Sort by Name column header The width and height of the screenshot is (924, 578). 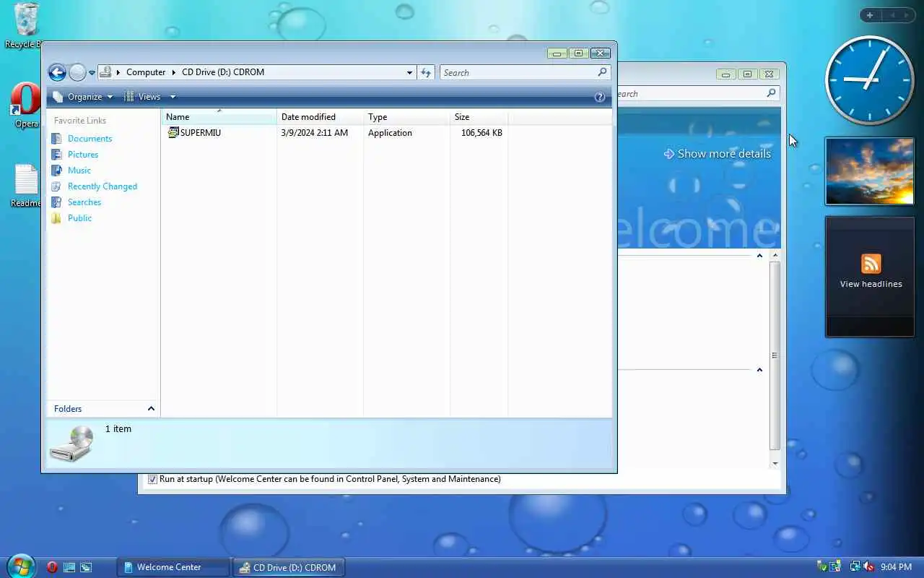pos(219,117)
